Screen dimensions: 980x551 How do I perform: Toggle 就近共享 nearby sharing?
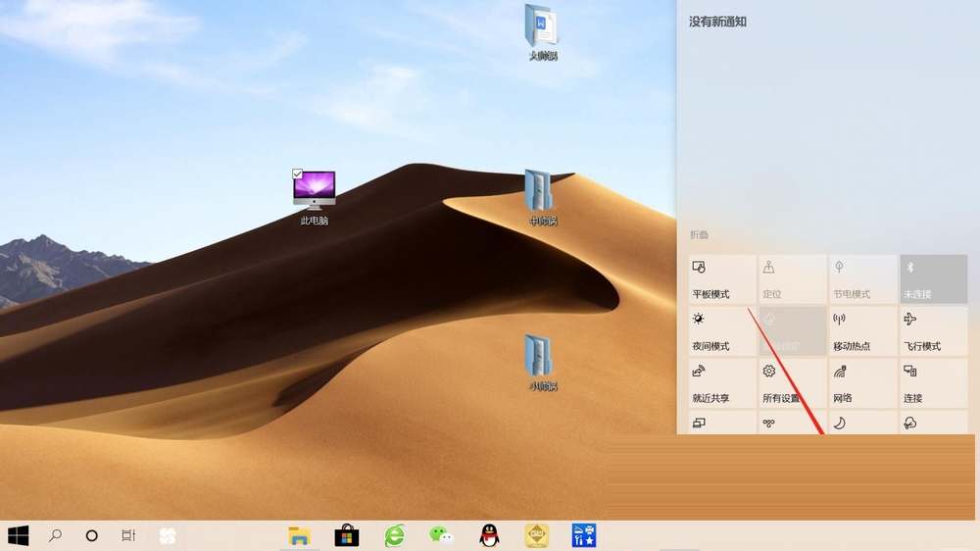722,382
